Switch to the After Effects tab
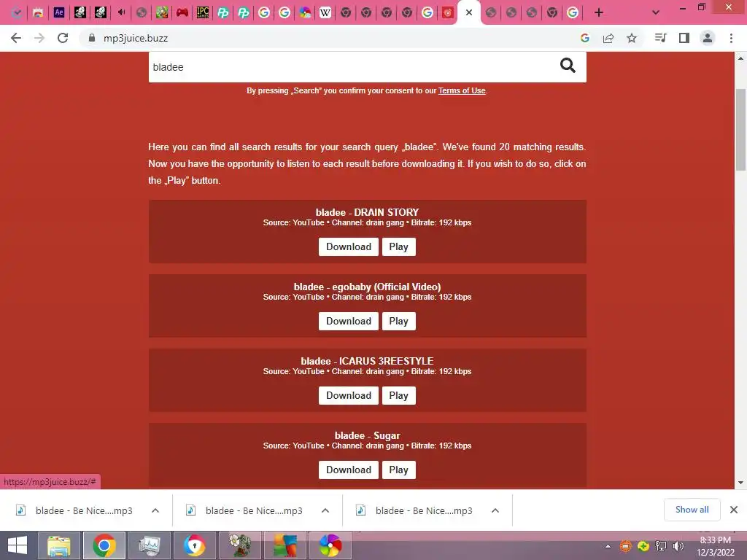The width and height of the screenshot is (747, 560). 59,13
